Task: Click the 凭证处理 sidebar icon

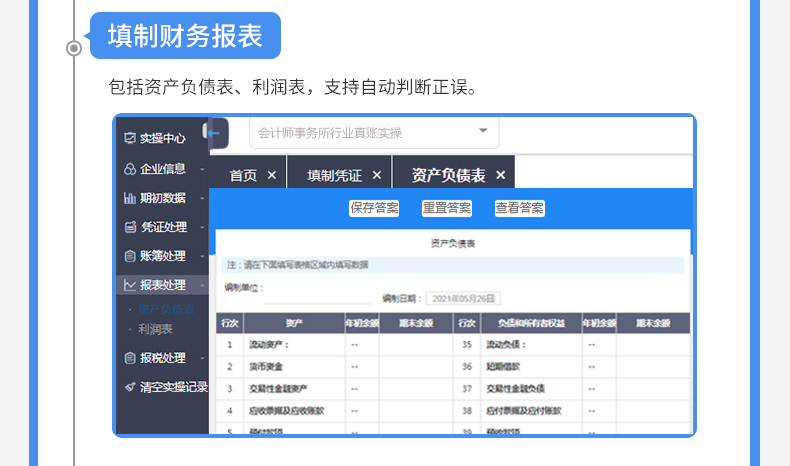Action: point(129,226)
